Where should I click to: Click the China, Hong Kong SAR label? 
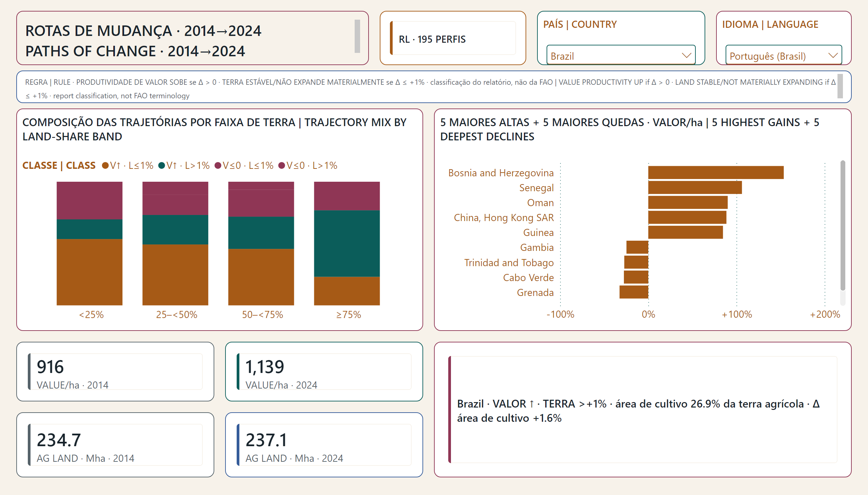coord(504,218)
